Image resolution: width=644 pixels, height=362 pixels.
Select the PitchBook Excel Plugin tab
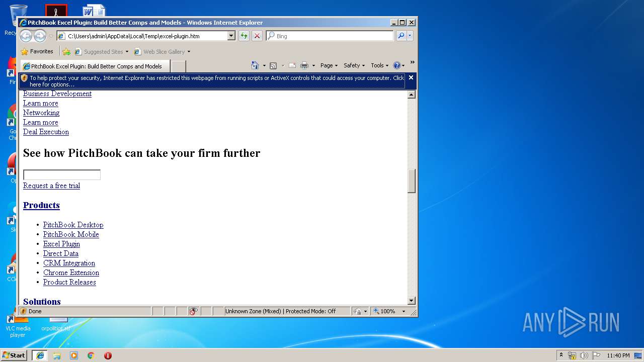[95, 66]
